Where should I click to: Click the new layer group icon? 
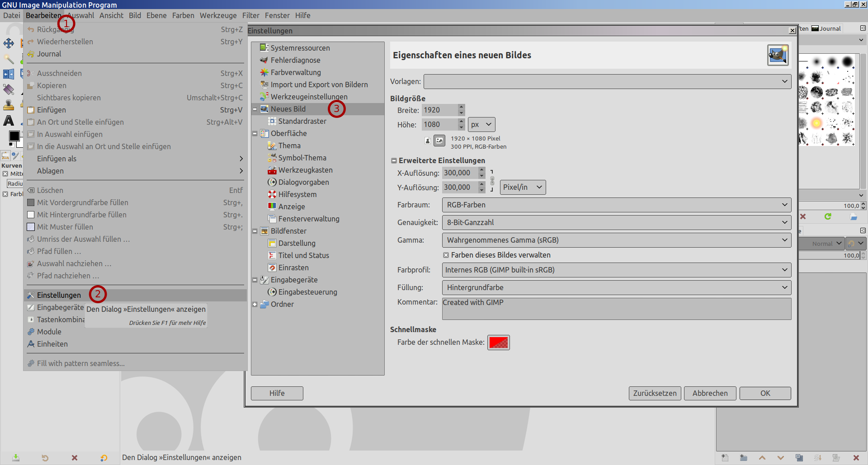(x=744, y=458)
